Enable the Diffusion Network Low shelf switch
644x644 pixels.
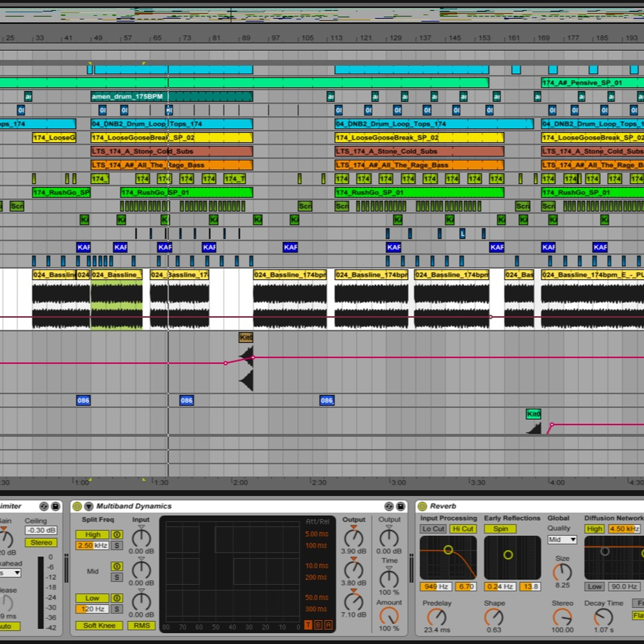click(595, 587)
